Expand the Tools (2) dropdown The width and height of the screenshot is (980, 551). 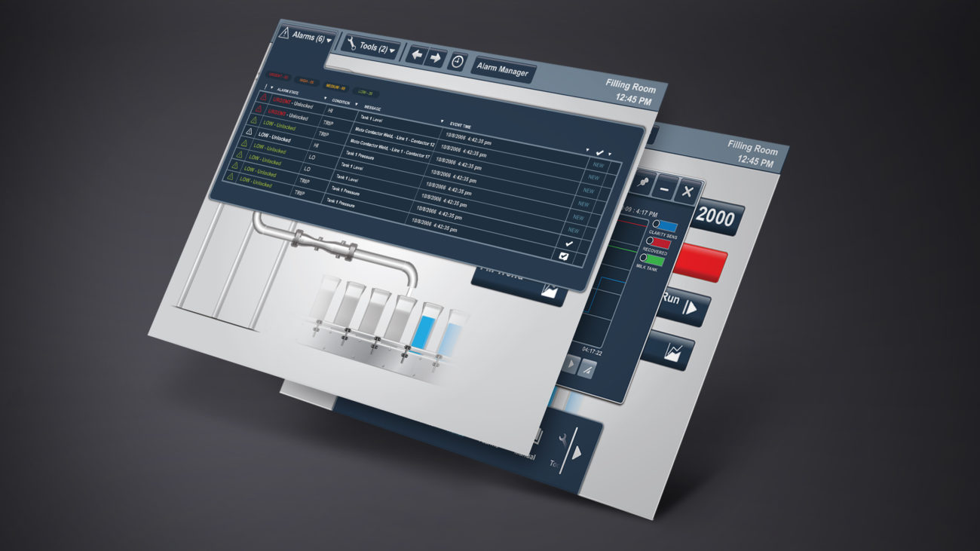coord(391,51)
